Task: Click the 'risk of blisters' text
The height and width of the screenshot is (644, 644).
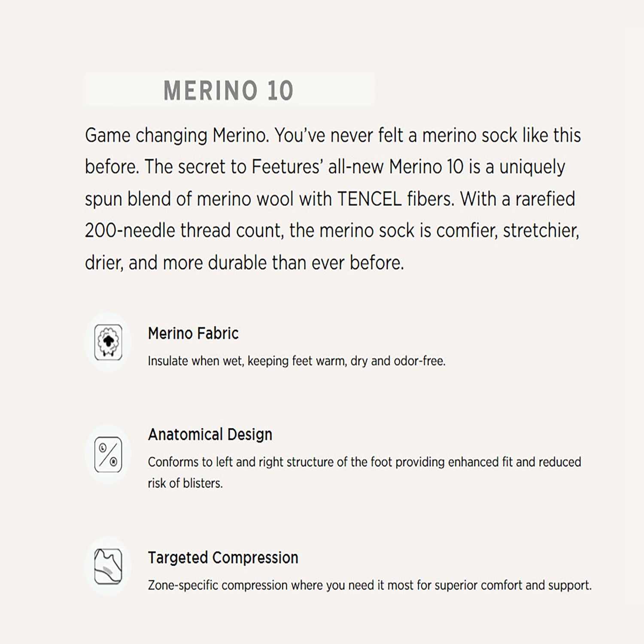Action: pyautogui.click(x=185, y=483)
